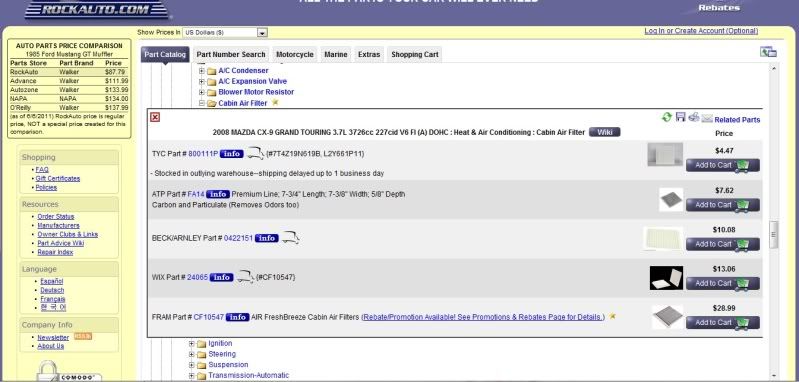Expand the Ignition category folder
Image resolution: width=799 pixels, height=382 pixels.
pos(192,343)
